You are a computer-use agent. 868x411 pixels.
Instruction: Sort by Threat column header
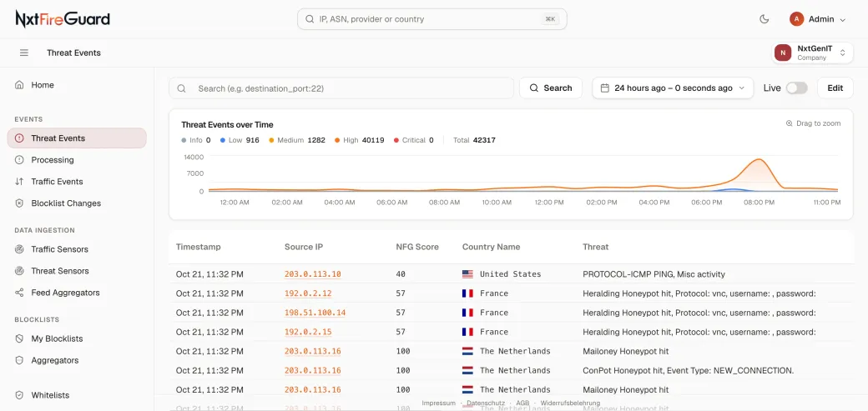pos(596,247)
